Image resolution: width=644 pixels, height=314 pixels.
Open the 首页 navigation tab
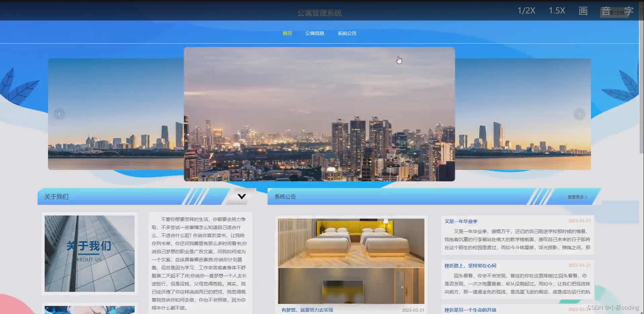(287, 33)
